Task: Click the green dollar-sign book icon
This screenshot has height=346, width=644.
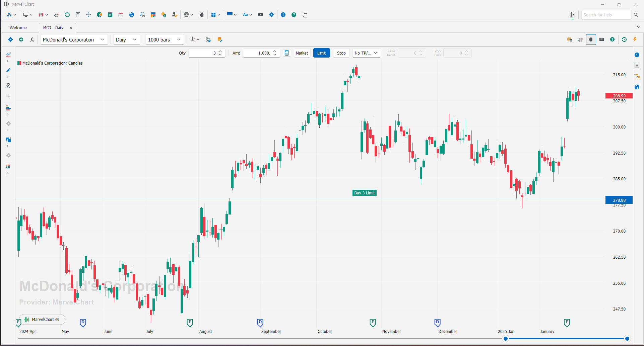Action: pyautogui.click(x=110, y=15)
